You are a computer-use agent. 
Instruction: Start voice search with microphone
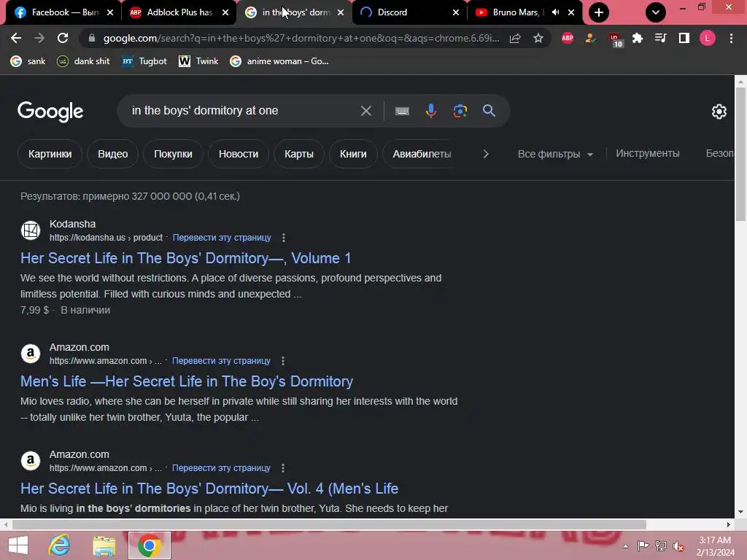click(430, 111)
